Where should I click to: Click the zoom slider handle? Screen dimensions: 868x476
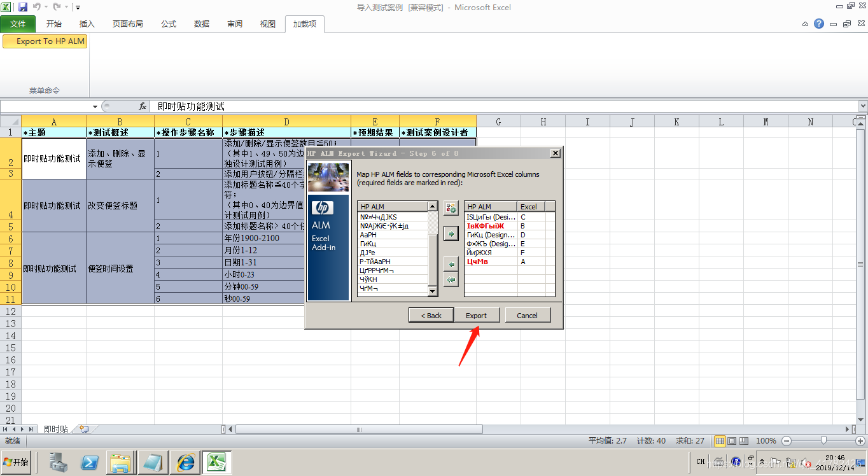pos(823,441)
